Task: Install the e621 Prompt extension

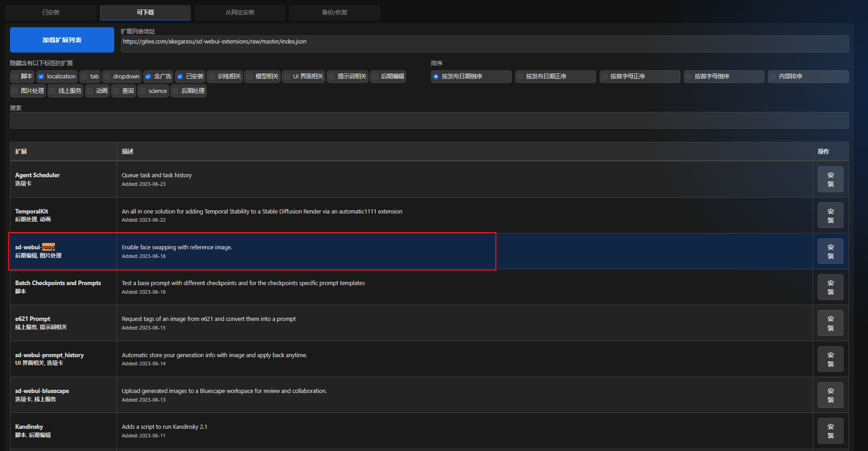Action: point(830,323)
